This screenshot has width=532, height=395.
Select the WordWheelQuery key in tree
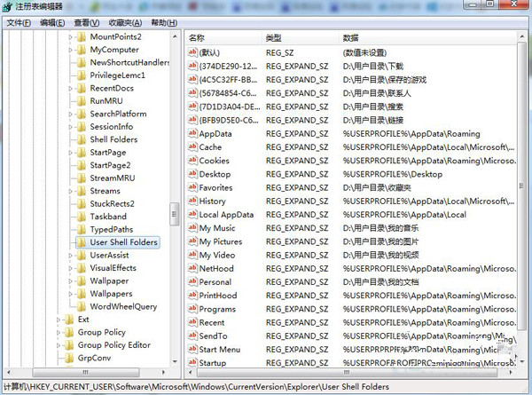[123, 307]
